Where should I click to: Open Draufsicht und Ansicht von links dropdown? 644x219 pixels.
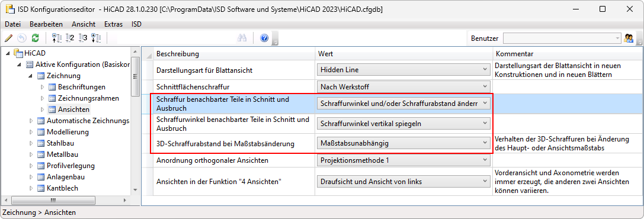pos(403,181)
